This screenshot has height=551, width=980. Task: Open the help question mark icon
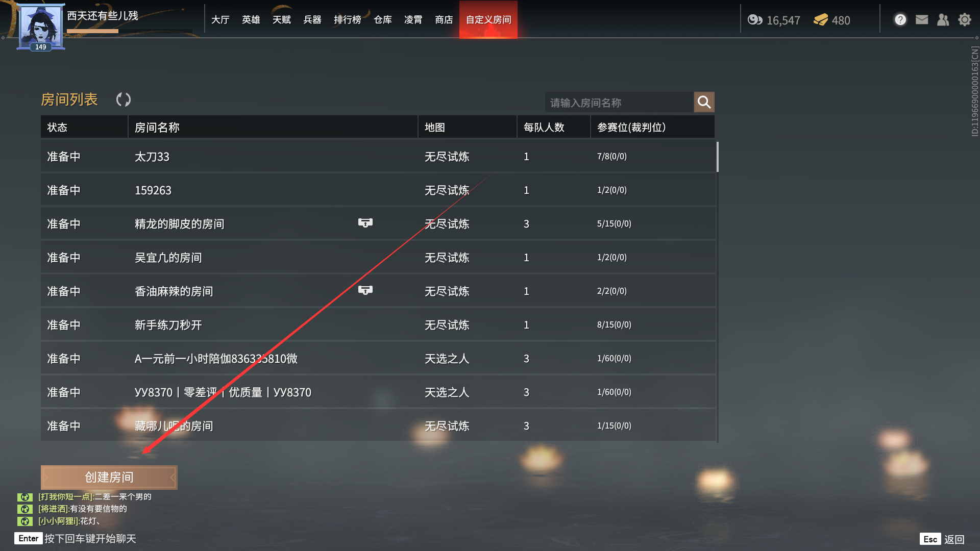click(900, 20)
